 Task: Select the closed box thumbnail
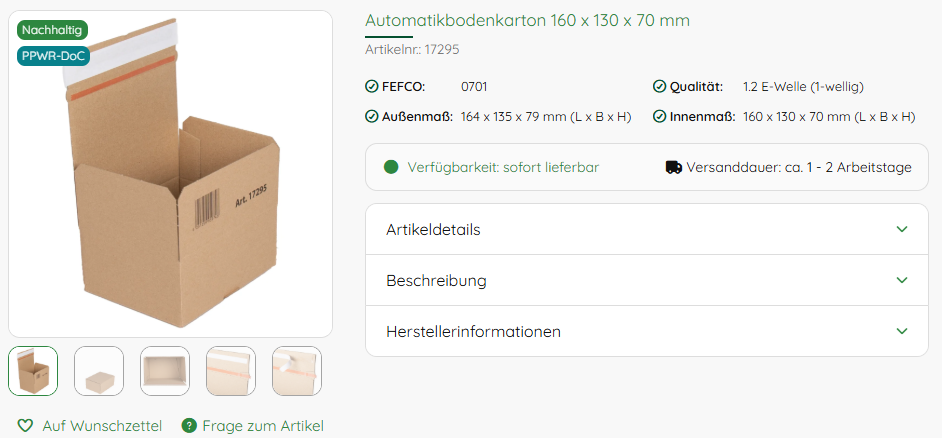coord(99,371)
